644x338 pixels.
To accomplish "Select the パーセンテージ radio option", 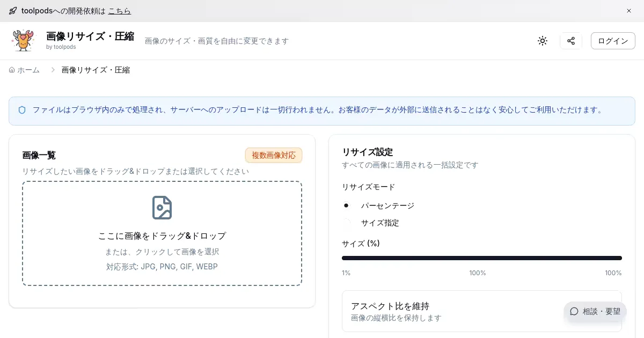I will point(346,205).
